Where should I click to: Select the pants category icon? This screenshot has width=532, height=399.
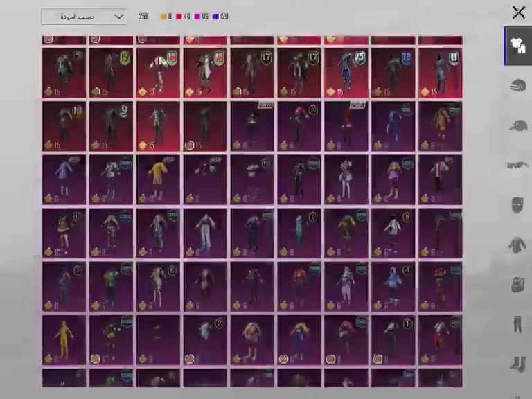(x=517, y=324)
